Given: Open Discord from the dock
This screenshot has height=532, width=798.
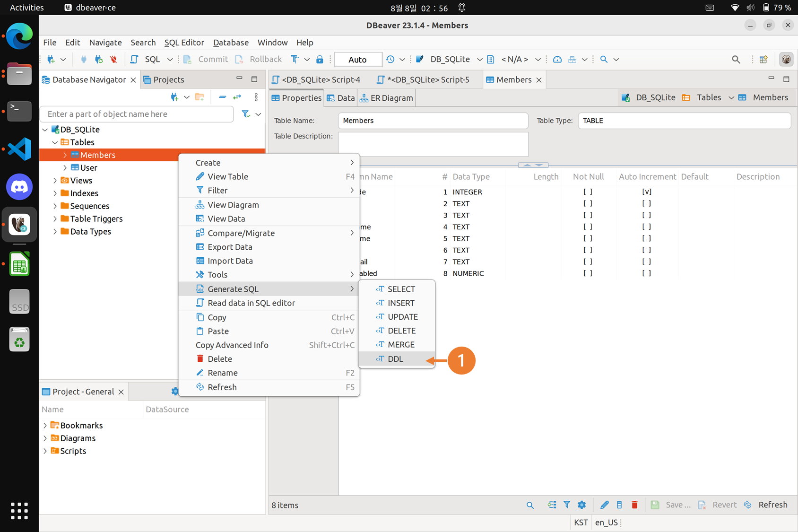Looking at the screenshot, I should (19, 187).
